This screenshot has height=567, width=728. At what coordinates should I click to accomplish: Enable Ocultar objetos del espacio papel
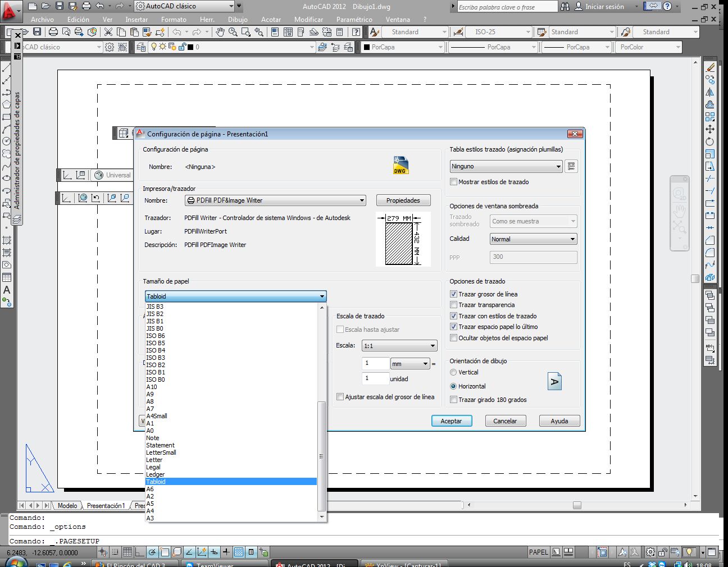pyautogui.click(x=454, y=338)
